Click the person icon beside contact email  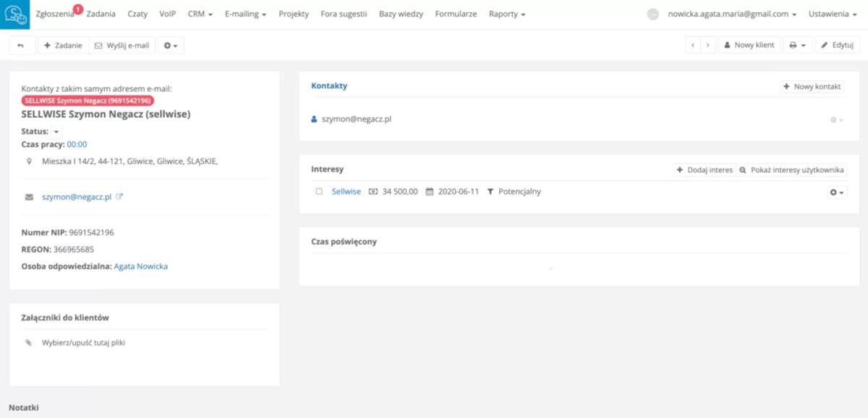pyautogui.click(x=314, y=119)
